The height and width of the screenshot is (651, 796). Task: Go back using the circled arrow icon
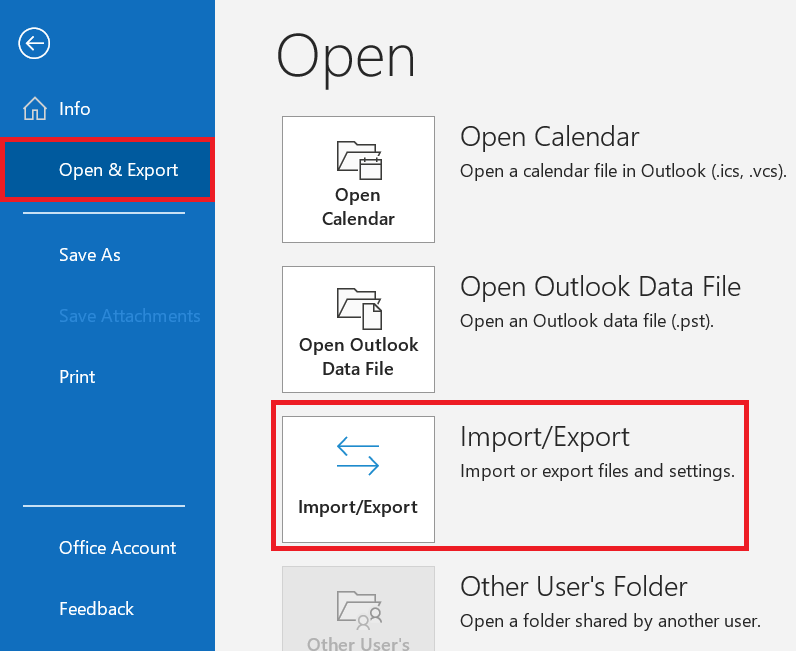(x=34, y=43)
